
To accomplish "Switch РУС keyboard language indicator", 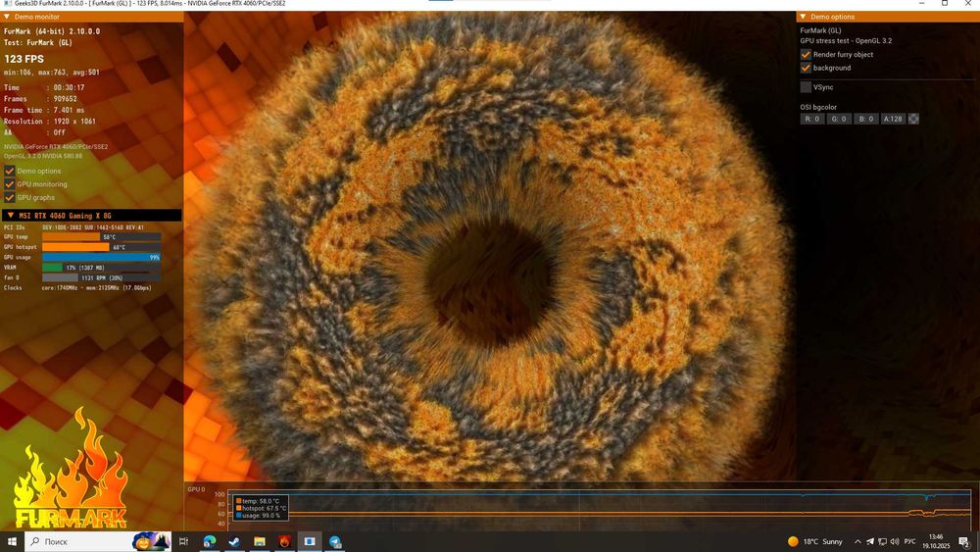I will pyautogui.click(x=910, y=541).
